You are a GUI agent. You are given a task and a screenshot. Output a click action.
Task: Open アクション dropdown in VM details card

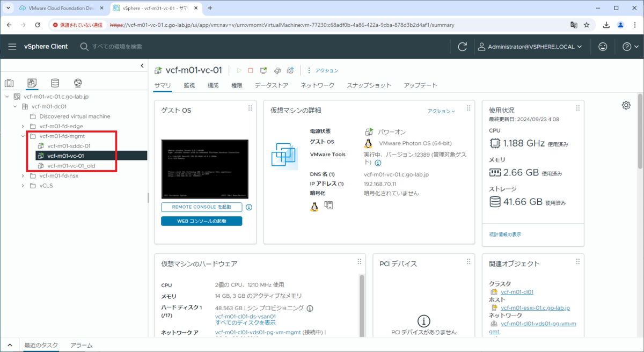point(441,111)
